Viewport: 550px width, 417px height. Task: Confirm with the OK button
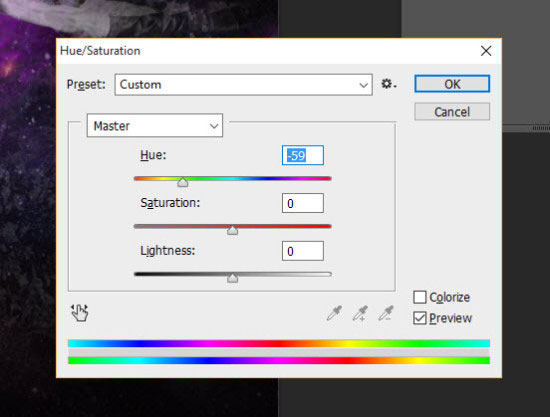pyautogui.click(x=452, y=84)
